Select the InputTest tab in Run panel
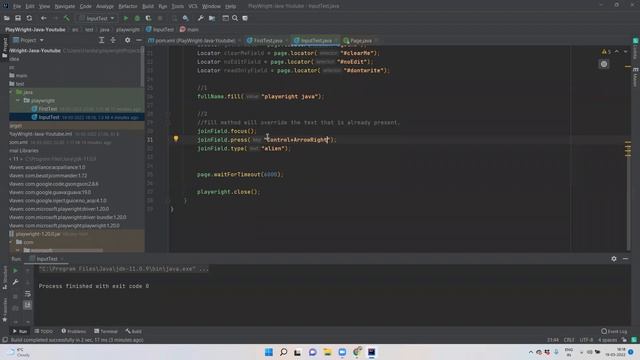Viewport: 640px width, 360px height. 46,259
